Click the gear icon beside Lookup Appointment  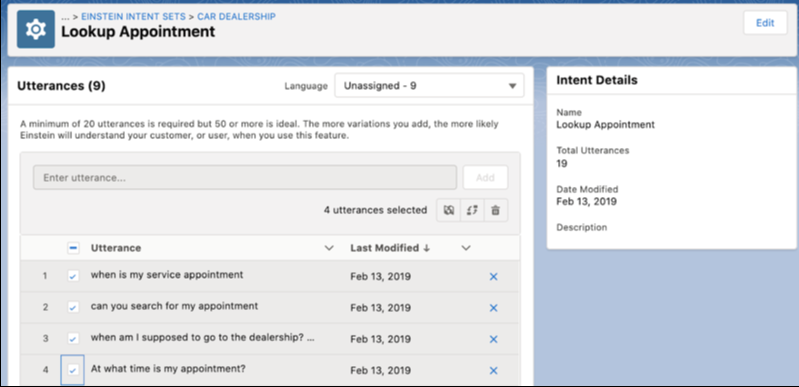point(36,30)
